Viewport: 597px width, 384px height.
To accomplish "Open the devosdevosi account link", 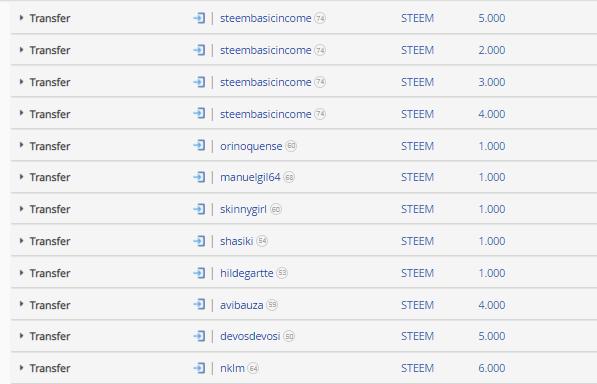I will coord(250,336).
